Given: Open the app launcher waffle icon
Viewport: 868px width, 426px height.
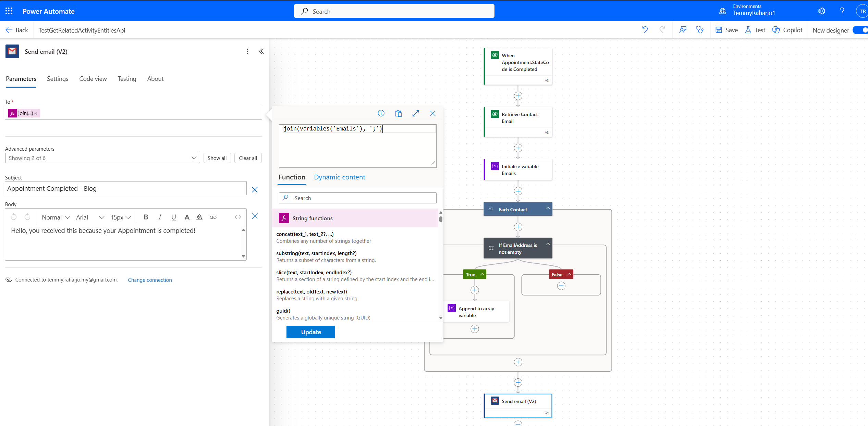Looking at the screenshot, I should (x=9, y=11).
